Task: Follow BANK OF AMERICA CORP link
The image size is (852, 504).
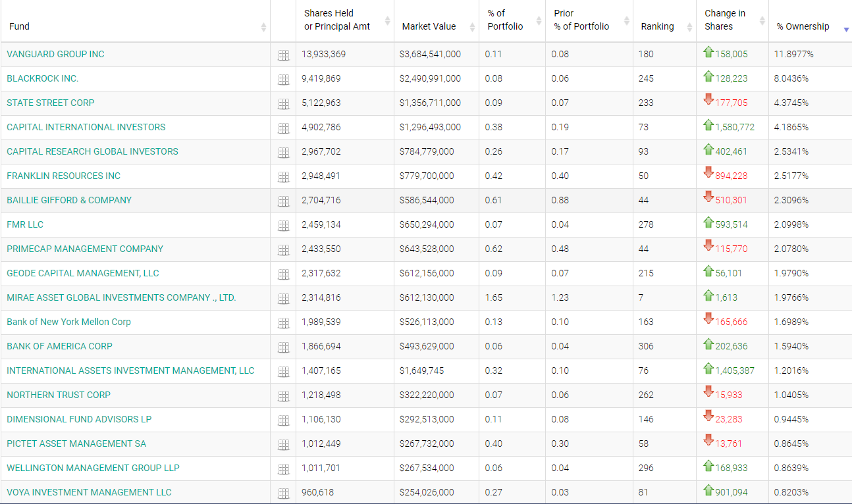Action: point(59,346)
